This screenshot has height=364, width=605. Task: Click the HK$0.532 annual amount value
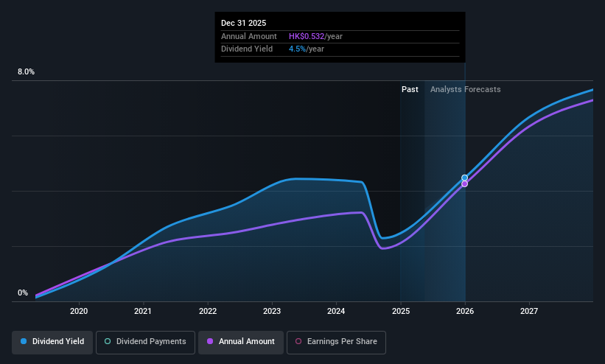307,36
